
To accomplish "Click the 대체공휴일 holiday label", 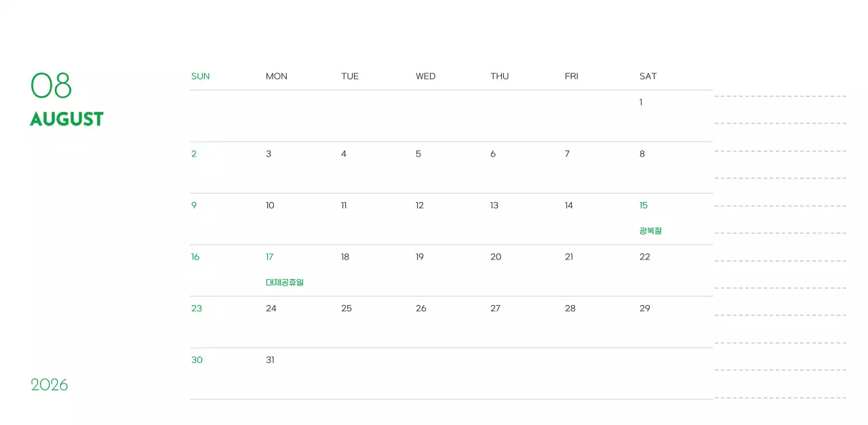I will tap(285, 283).
